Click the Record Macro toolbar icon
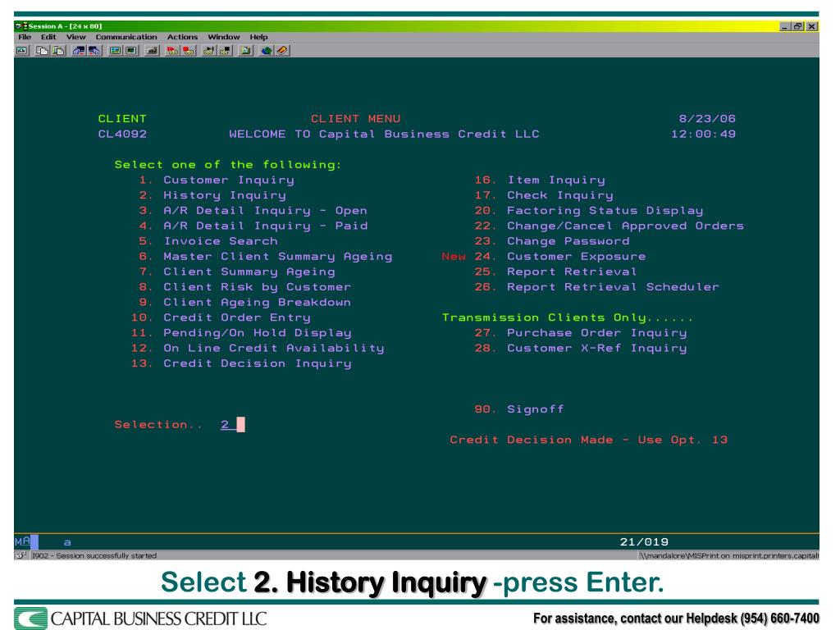This screenshot has height=630, width=840. pyautogui.click(x=172, y=51)
